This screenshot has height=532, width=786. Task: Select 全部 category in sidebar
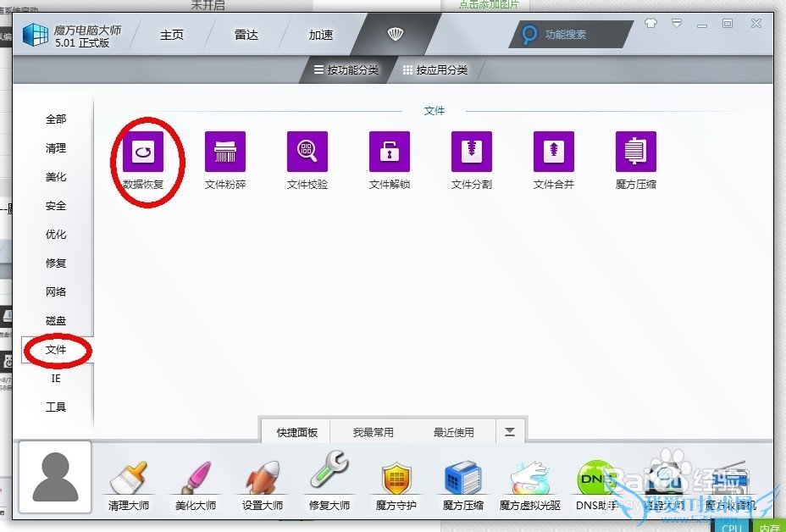click(56, 119)
